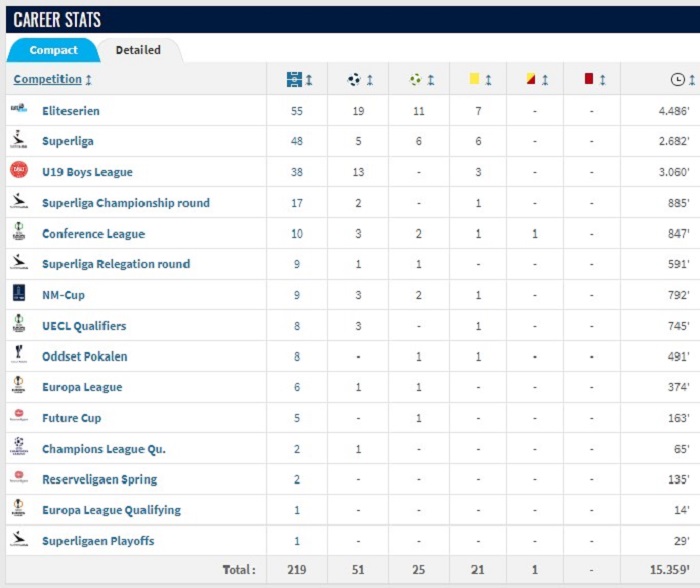Viewport: 700px width, 588px height.
Task: Sort by goals ball icon
Action: click(x=354, y=79)
